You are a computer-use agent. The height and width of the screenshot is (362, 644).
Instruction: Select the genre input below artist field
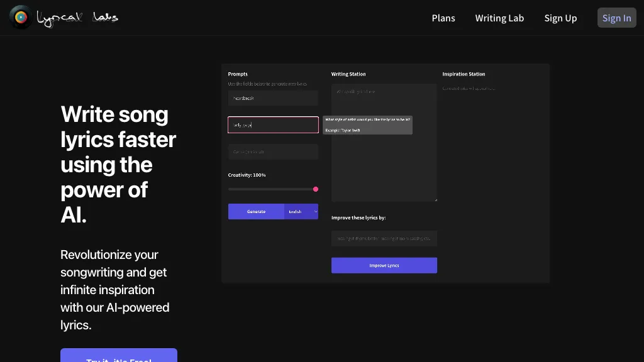click(x=273, y=152)
